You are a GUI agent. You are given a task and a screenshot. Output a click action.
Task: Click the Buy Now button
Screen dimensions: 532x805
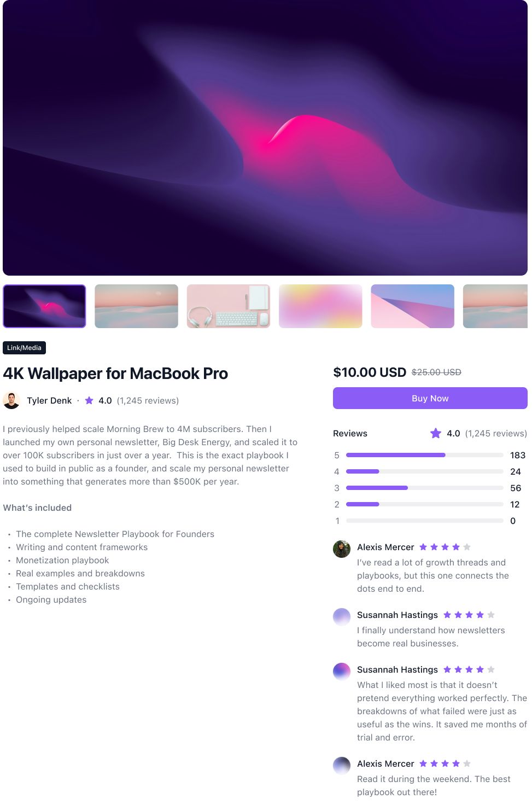(430, 398)
